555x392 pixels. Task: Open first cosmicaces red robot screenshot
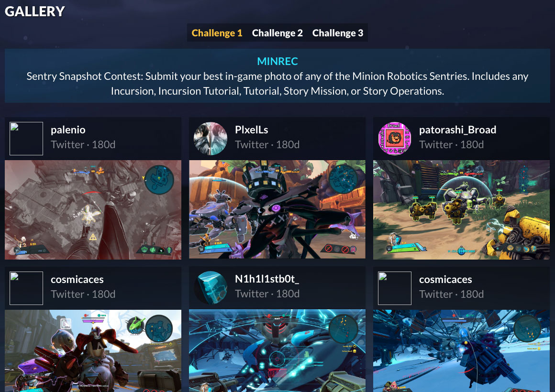pyautogui.click(x=93, y=350)
